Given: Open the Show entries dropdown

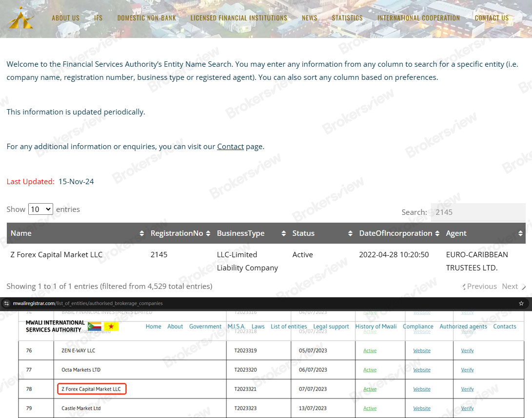Looking at the screenshot, I should (x=40, y=209).
